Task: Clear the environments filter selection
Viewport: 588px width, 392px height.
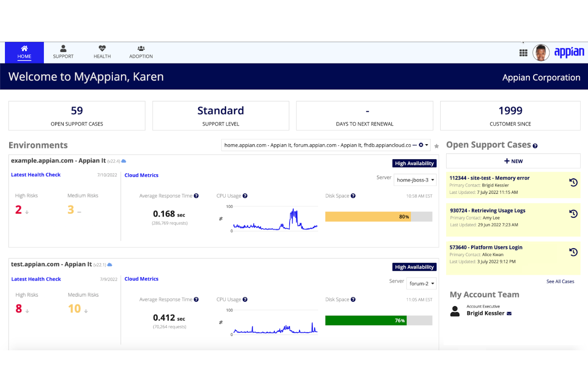Action: click(421, 145)
